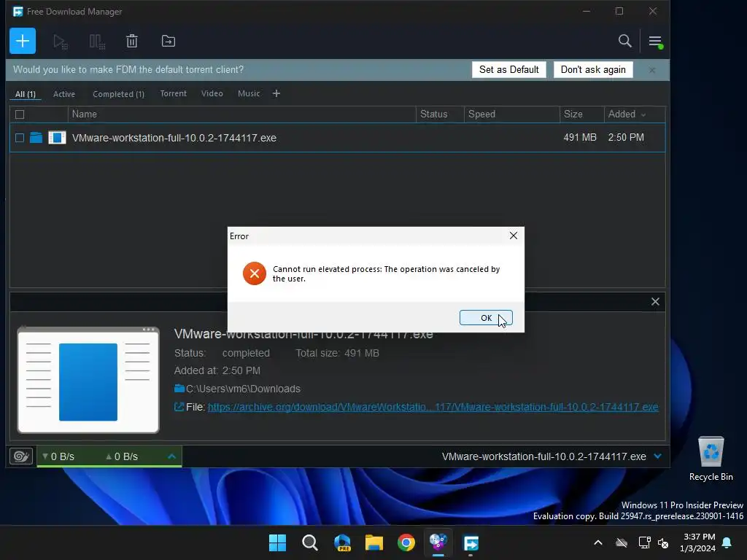Click the Size column header
The width and height of the screenshot is (747, 560).
(x=581, y=114)
